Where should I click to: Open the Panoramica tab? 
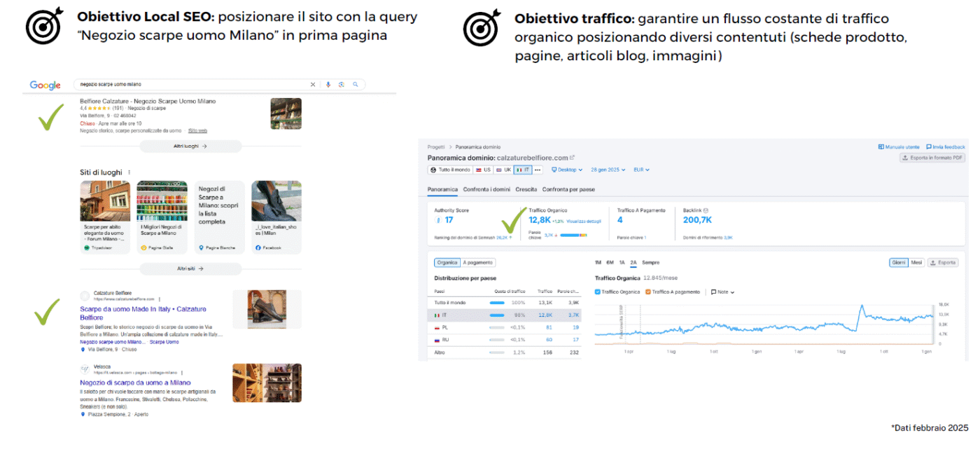click(x=442, y=189)
